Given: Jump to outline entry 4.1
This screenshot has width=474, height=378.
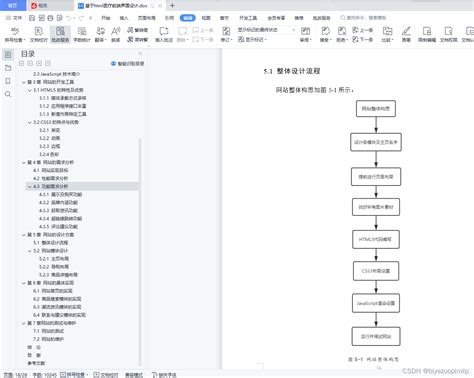Looking at the screenshot, I should pyautogui.click(x=50, y=170).
